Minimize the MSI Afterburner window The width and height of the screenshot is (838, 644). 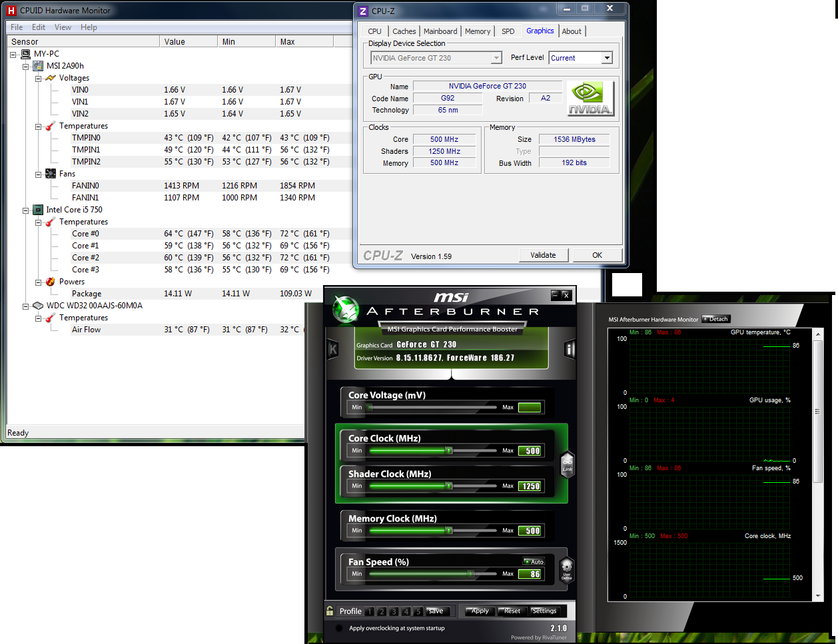click(x=556, y=295)
